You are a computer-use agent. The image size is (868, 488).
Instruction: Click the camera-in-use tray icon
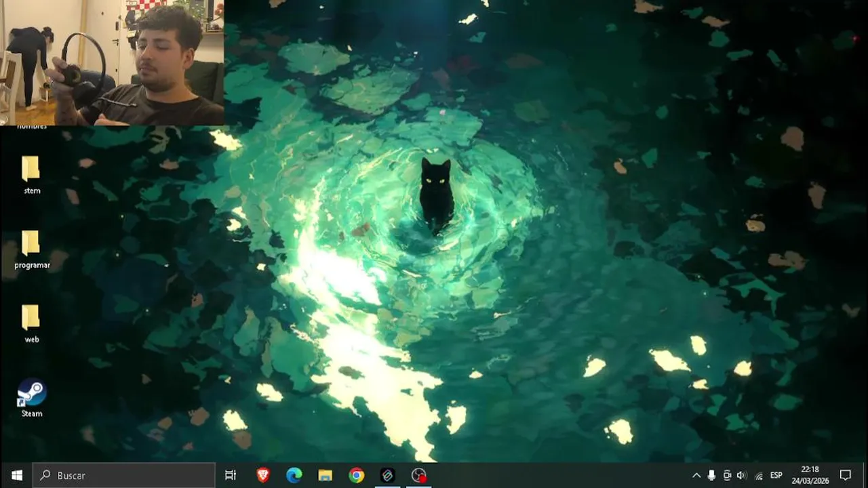727,475
